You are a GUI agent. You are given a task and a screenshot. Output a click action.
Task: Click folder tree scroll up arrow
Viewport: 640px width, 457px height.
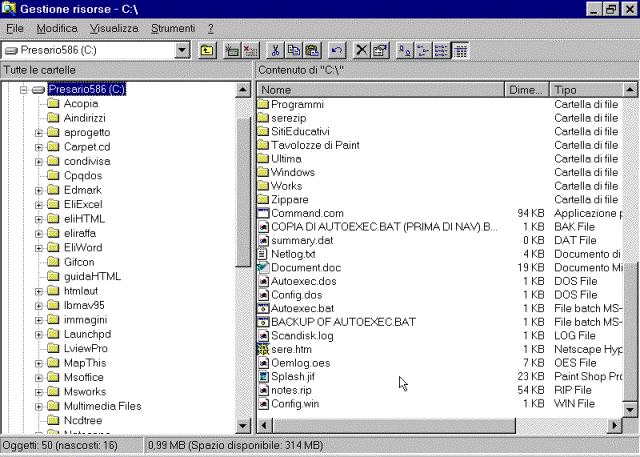click(x=243, y=89)
